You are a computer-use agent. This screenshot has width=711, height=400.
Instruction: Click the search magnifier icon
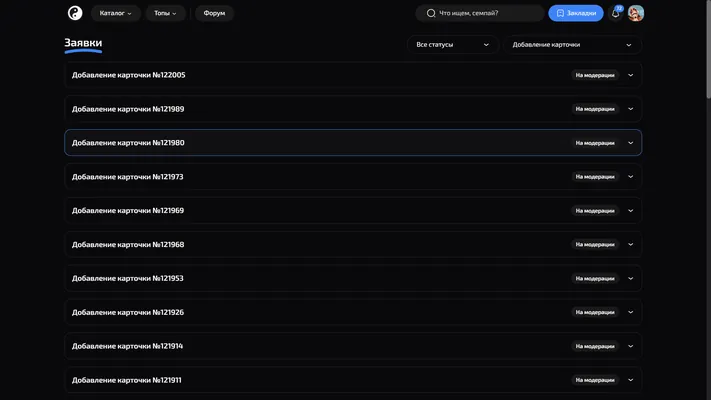[x=431, y=13]
